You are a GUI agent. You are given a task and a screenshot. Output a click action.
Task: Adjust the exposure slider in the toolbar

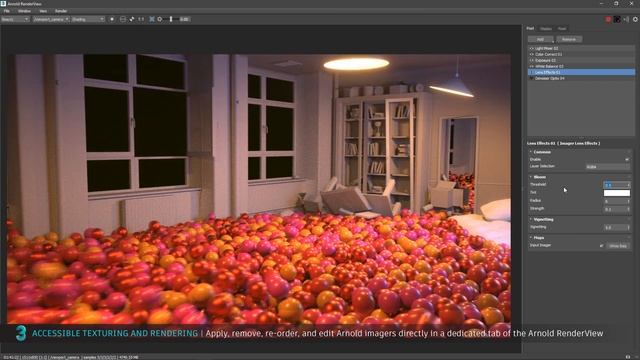(x=171, y=19)
